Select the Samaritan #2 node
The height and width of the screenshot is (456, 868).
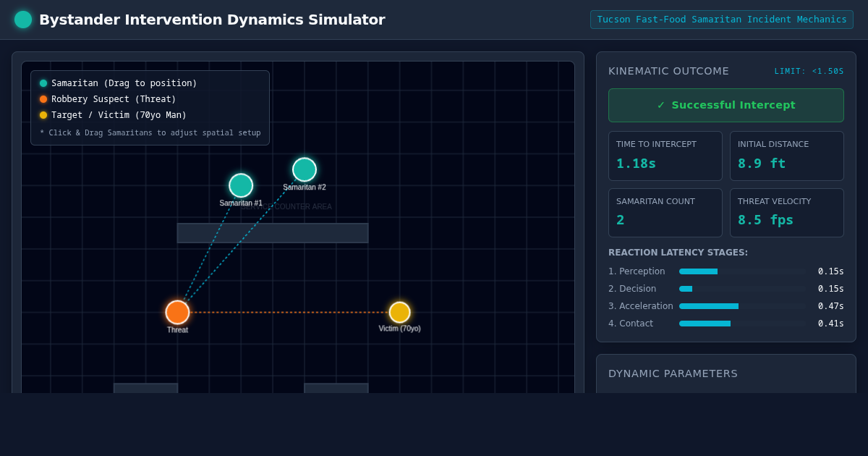(305, 169)
